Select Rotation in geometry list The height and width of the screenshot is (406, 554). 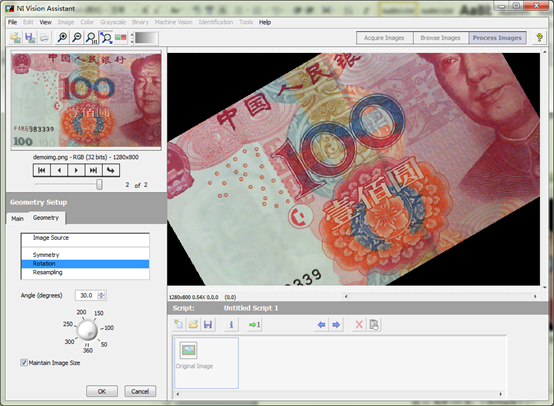coord(85,264)
